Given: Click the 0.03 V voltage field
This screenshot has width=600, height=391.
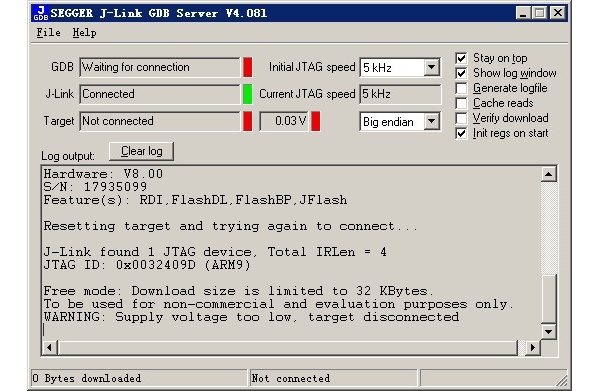Looking at the screenshot, I should click(284, 121).
